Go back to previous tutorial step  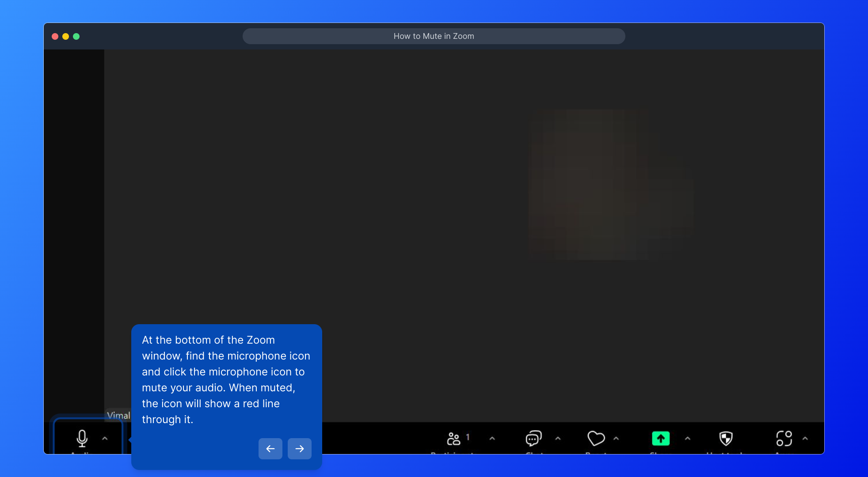pos(270,449)
